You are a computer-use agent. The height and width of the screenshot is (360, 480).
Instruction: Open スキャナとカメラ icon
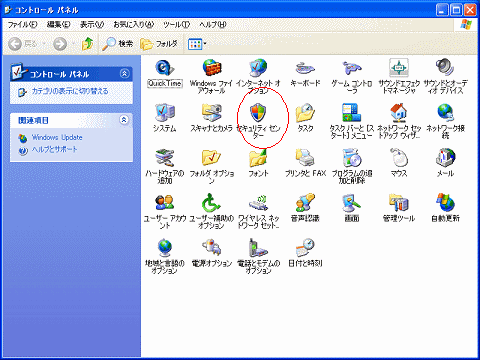tap(212, 113)
